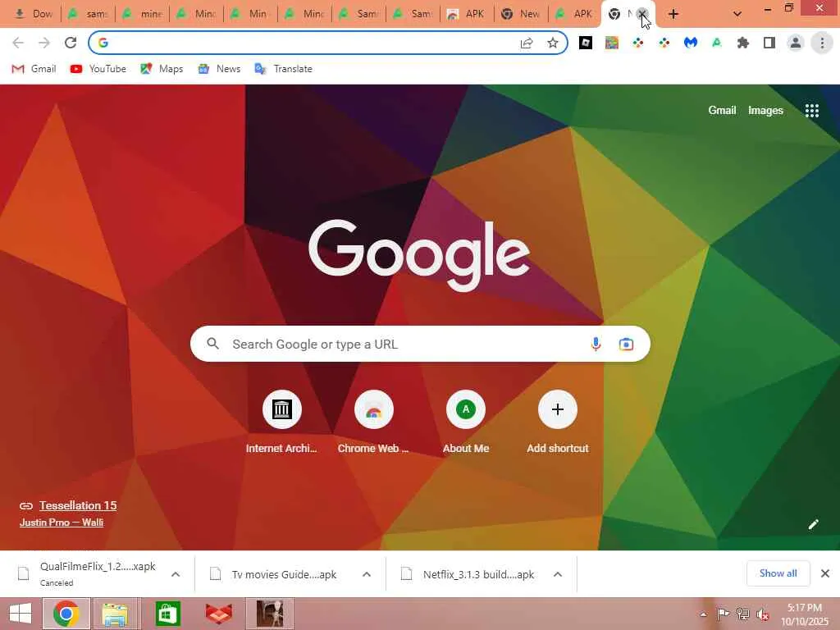Switch to the "New" tab

tap(521, 14)
